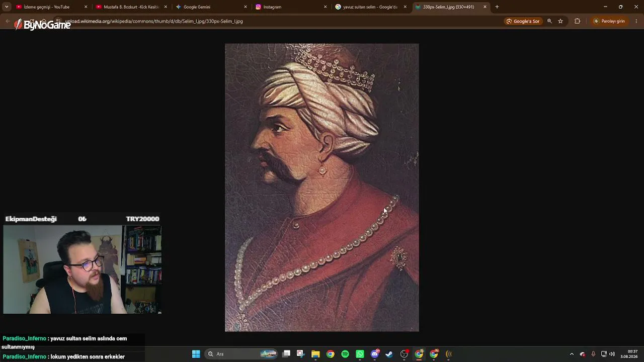This screenshot has height=362, width=644.
Task: Bookmark this page with the star icon
Action: pyautogui.click(x=560, y=21)
